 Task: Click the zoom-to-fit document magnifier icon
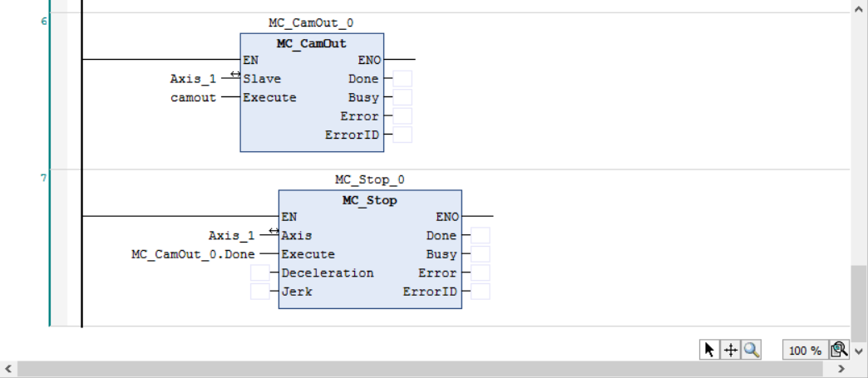(838, 351)
